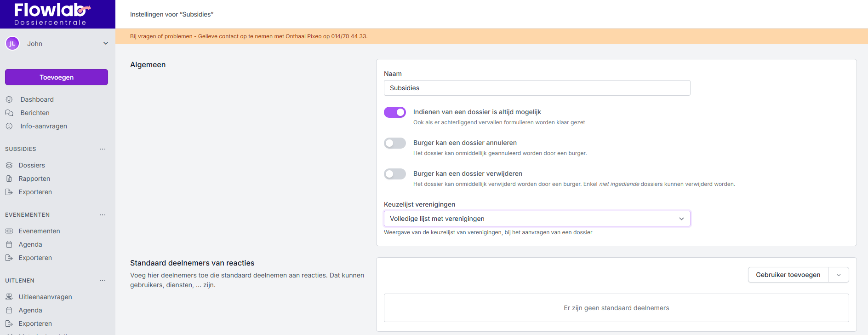868x335 pixels.
Task: Click the Rapporten document icon
Action: 9,179
